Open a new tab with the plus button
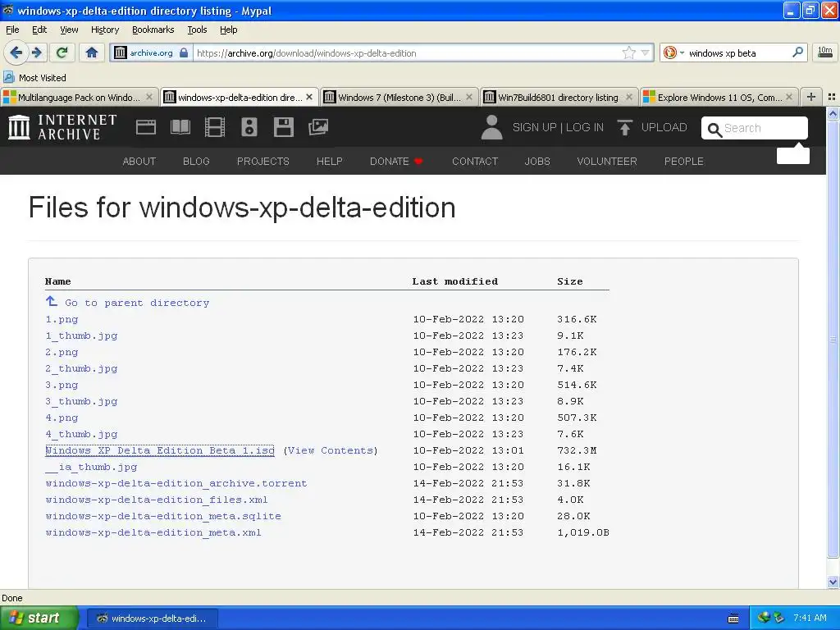Viewport: 840px width, 630px height. [x=811, y=97]
